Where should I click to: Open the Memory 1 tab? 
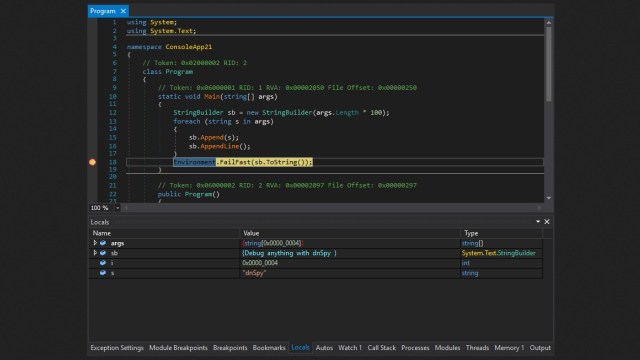click(x=509, y=348)
